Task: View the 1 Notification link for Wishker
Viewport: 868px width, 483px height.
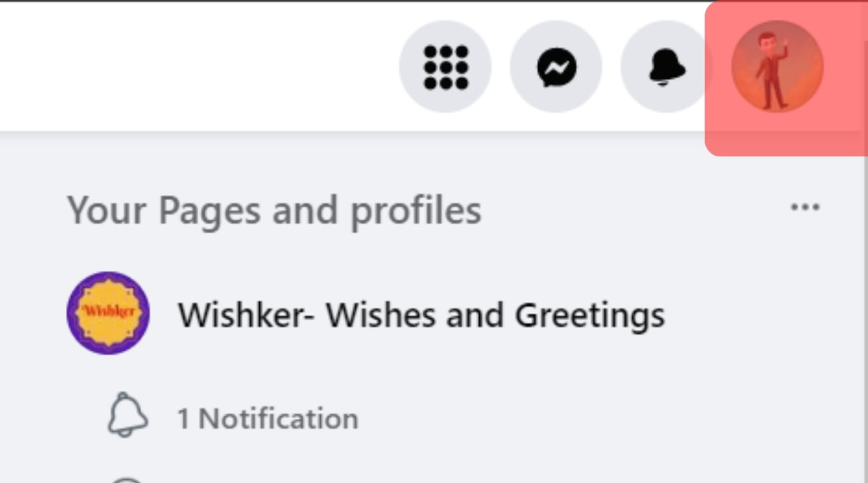Action: click(x=268, y=419)
